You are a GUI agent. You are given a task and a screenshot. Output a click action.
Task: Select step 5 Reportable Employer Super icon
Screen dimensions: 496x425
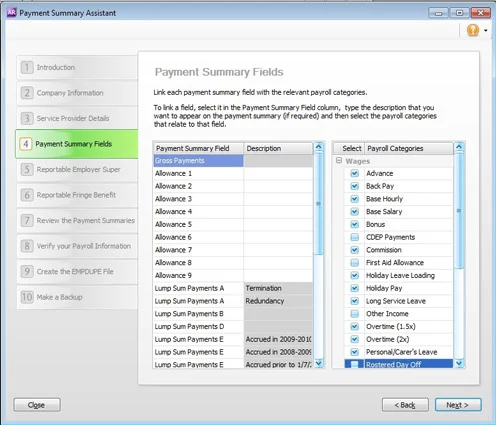point(27,169)
